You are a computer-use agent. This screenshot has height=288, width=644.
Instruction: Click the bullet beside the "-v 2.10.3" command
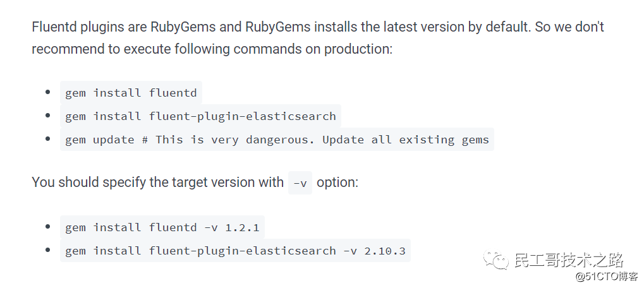coord(47,251)
